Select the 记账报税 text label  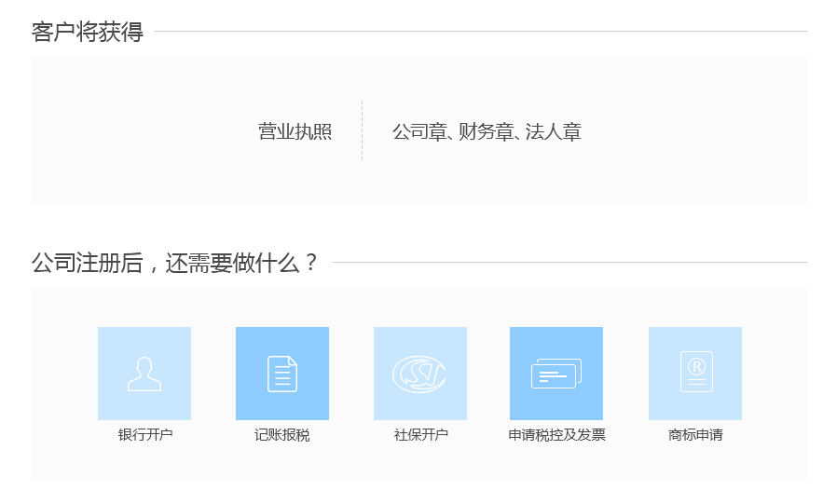[x=282, y=435]
